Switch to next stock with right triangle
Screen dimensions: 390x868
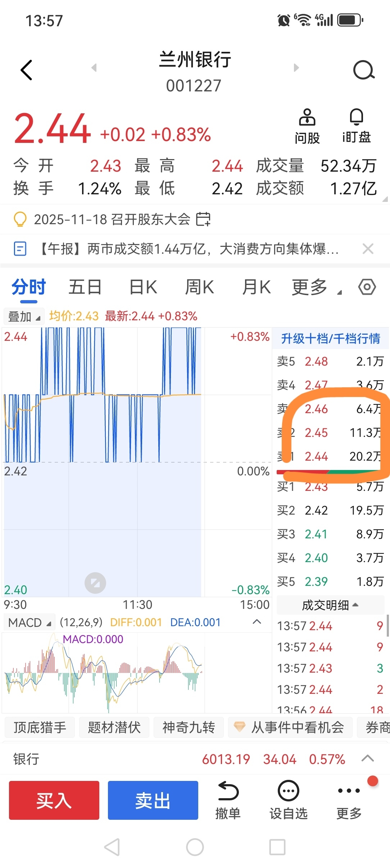click(296, 68)
